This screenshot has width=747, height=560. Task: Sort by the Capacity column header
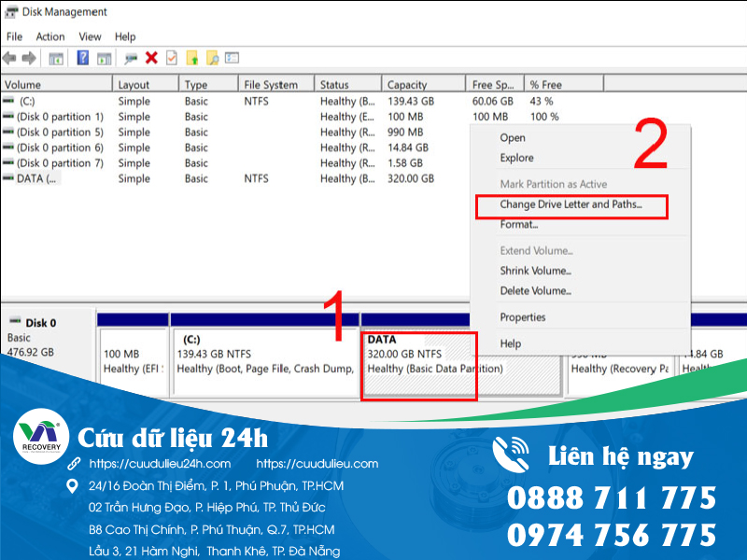pyautogui.click(x=424, y=84)
